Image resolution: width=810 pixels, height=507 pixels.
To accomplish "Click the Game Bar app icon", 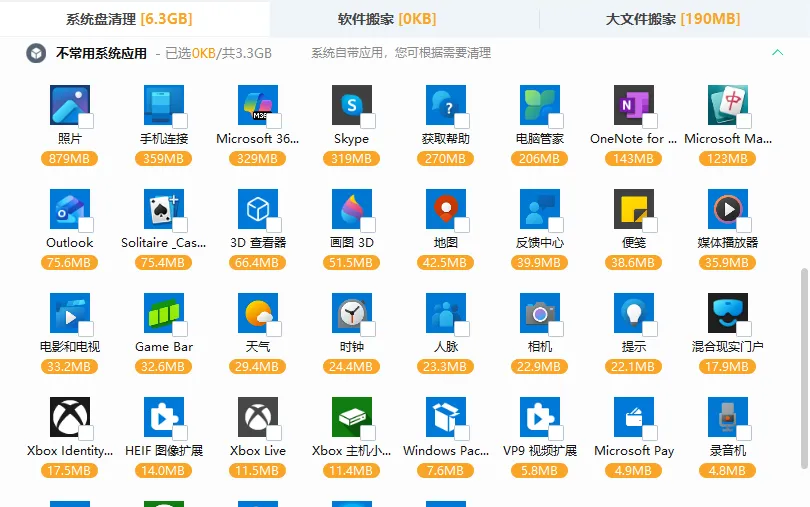I will click(x=164, y=313).
